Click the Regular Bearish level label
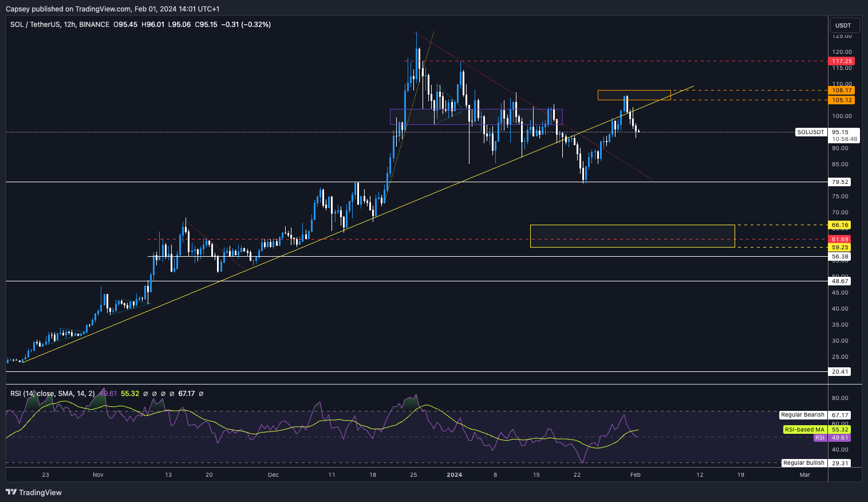This screenshot has height=502, width=868. tap(803, 415)
